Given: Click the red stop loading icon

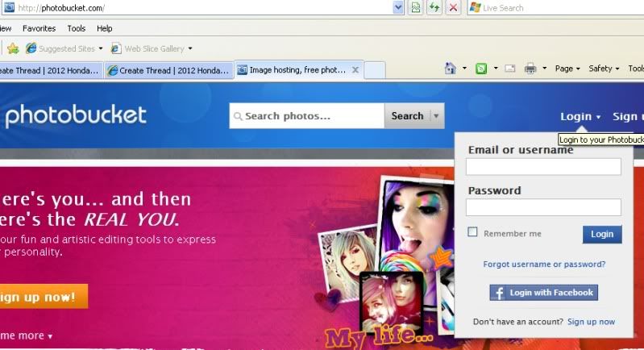Looking at the screenshot, I should point(453,7).
